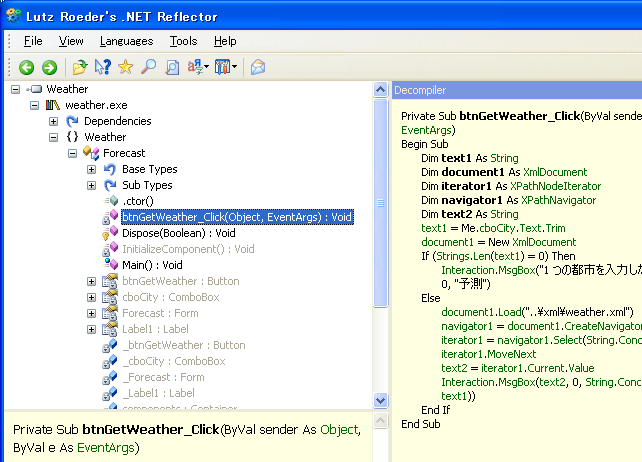Select the Weather namespace item

pyautogui.click(x=105, y=137)
